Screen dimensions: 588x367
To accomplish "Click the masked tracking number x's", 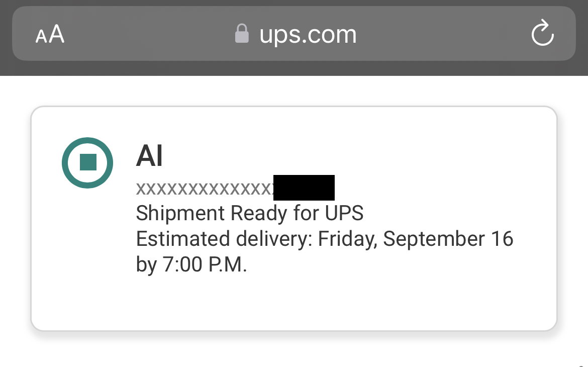I will 204,189.
